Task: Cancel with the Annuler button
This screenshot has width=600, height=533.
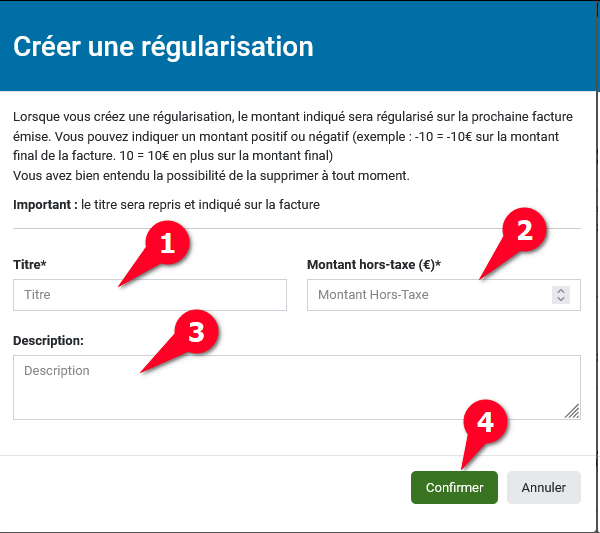Action: [x=544, y=488]
